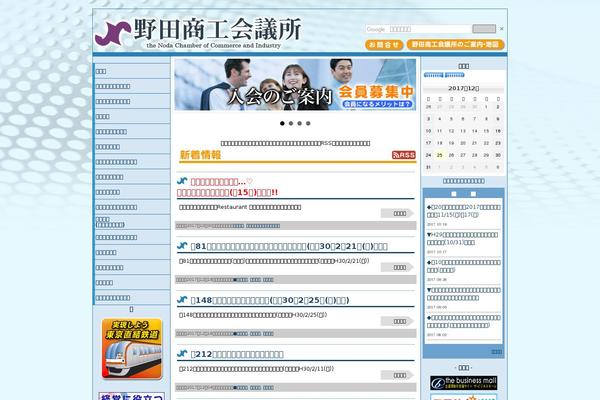Click the blue logo icon beside the 148 title
Screen dimensions: 600x400
182,299
